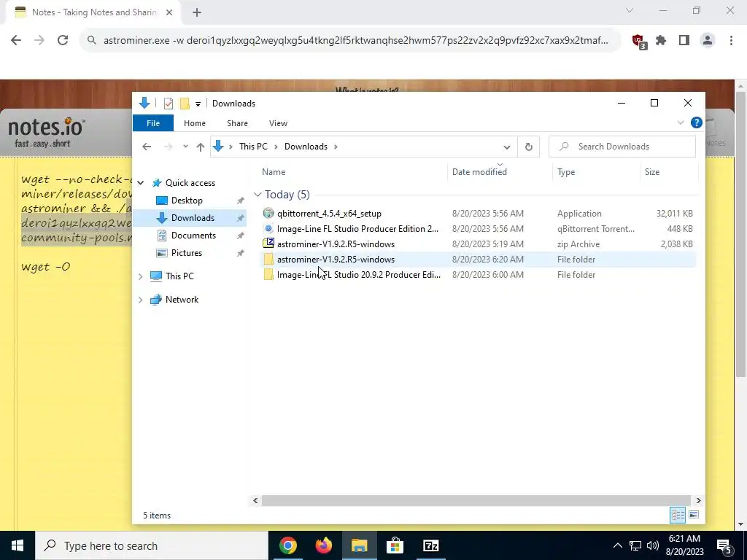
Task: Collapse the Quick access tree node
Action: click(141, 183)
